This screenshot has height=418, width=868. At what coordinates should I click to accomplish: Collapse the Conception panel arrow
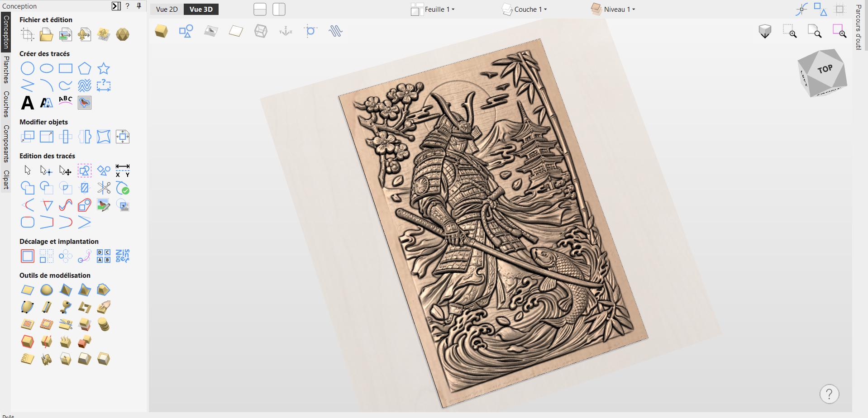116,6
